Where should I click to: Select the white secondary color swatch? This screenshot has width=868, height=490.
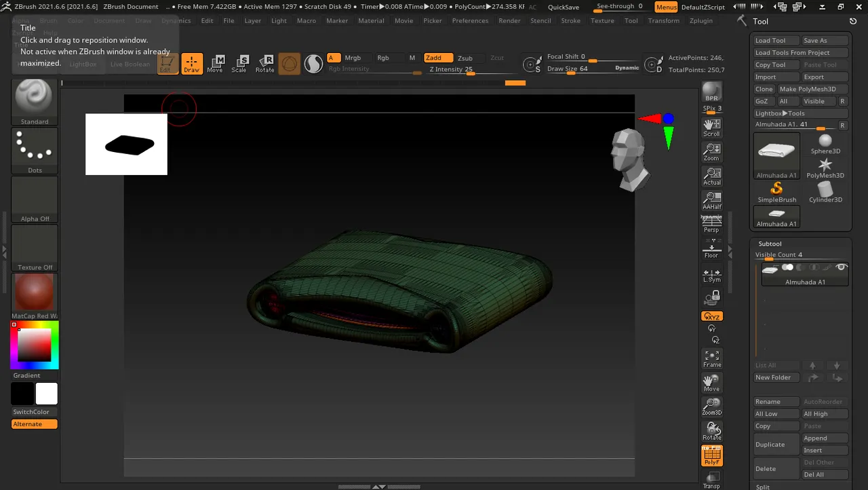[x=47, y=394]
